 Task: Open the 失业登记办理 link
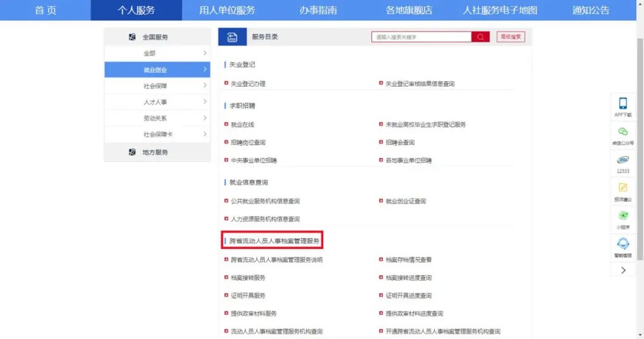[248, 84]
